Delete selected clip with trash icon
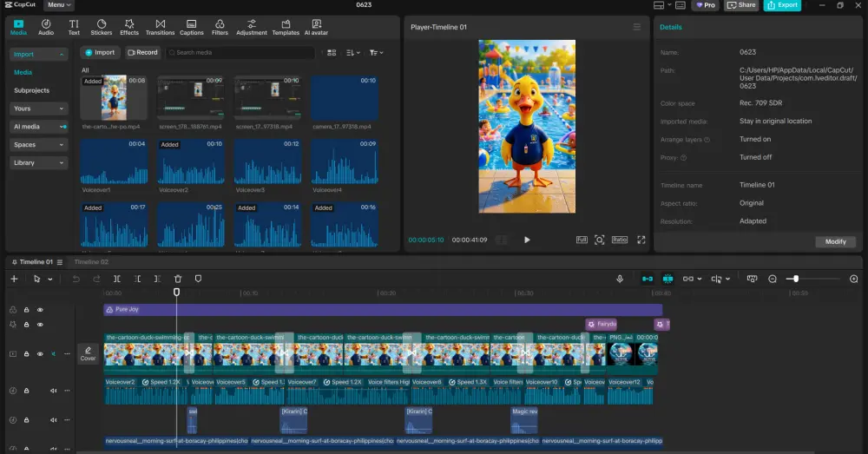868x454 pixels. click(178, 279)
